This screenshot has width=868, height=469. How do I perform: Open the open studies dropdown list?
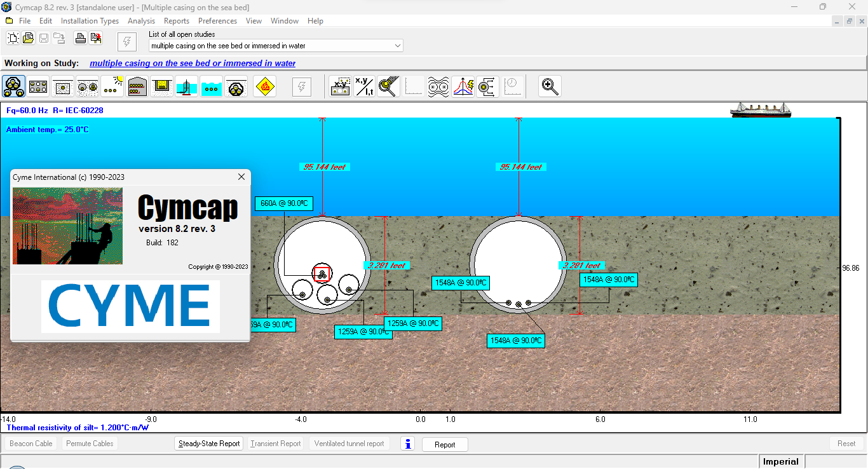tap(398, 46)
